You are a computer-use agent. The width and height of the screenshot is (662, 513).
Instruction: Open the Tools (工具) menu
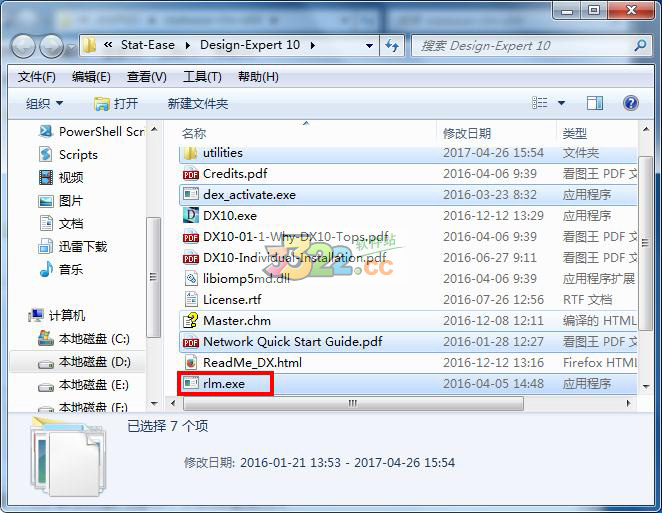point(202,77)
